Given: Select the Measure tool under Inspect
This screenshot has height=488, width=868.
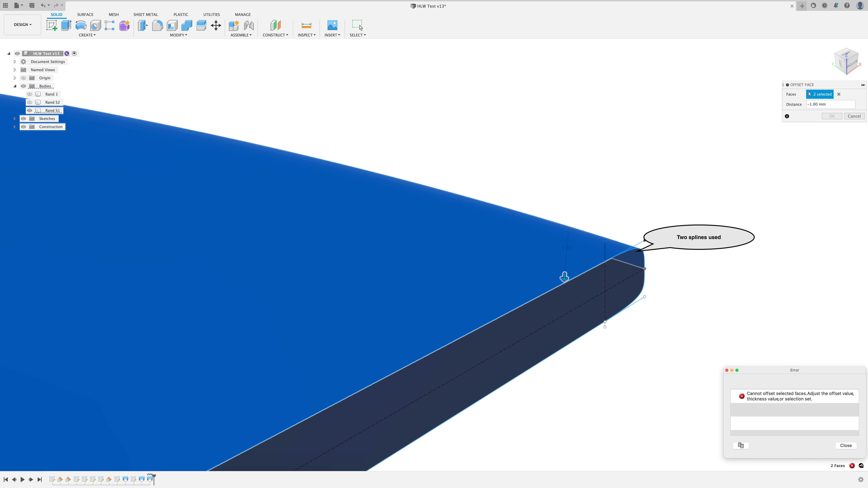Looking at the screenshot, I should coord(306,26).
